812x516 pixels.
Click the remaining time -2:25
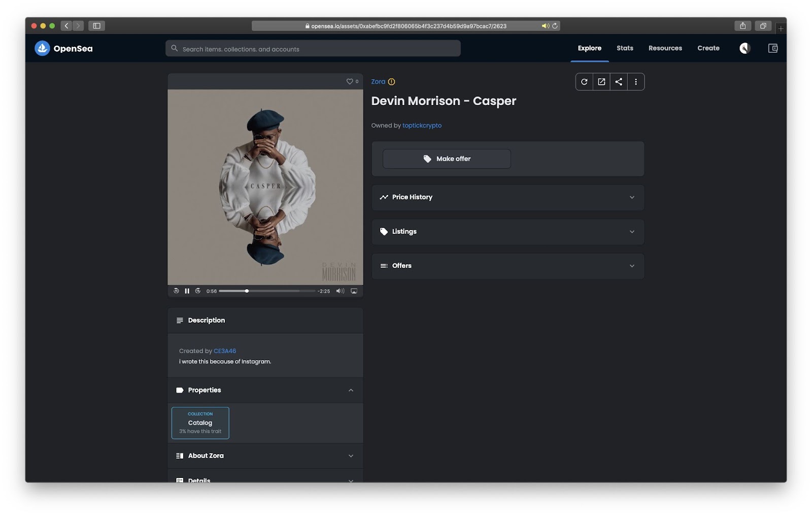click(x=324, y=291)
